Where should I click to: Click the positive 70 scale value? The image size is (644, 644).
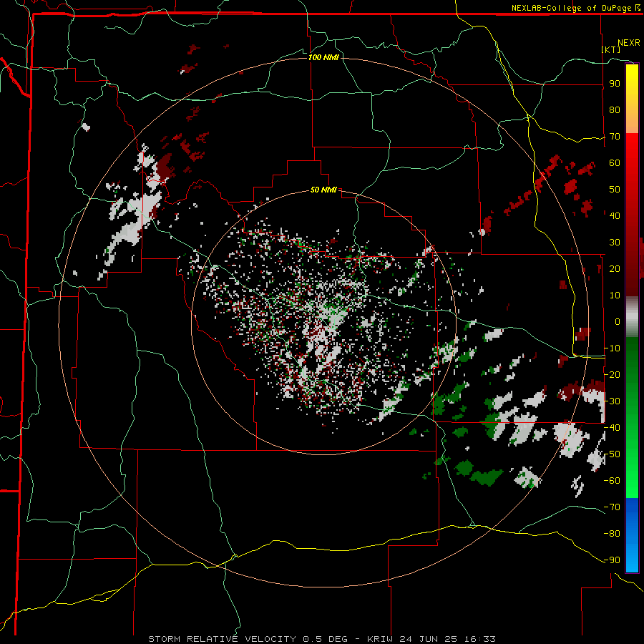tap(615, 137)
